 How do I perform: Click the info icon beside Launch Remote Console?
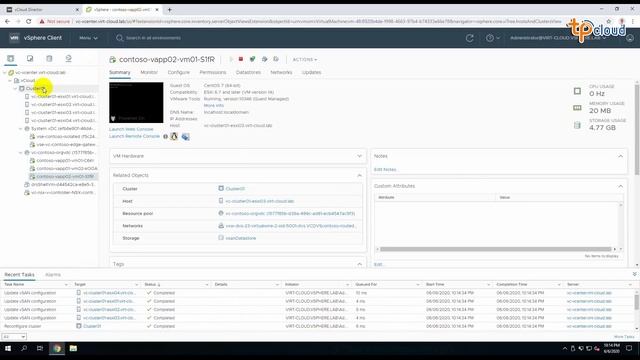pyautogui.click(x=165, y=136)
